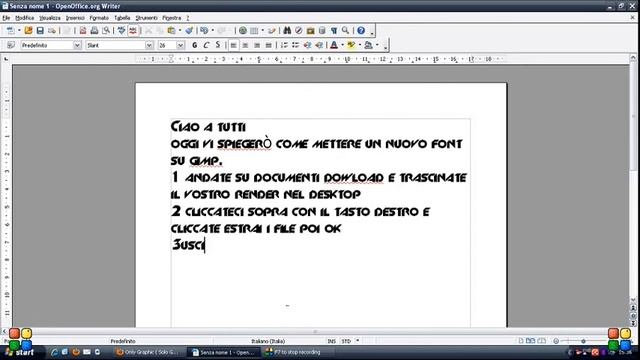This screenshot has height=360, width=640.
Task: Click the New document icon
Action: (10, 31)
